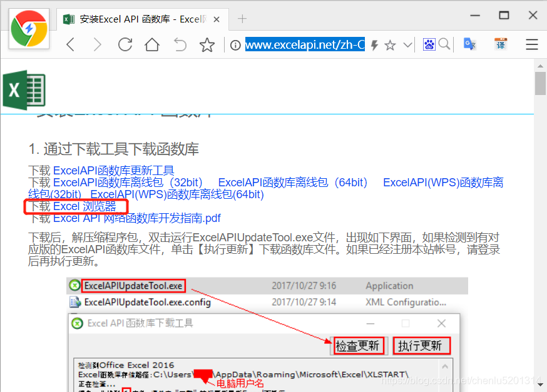Image resolution: width=547 pixels, height=392 pixels.
Task: Click the vertical scrollbar thumb
Action: coord(540,83)
